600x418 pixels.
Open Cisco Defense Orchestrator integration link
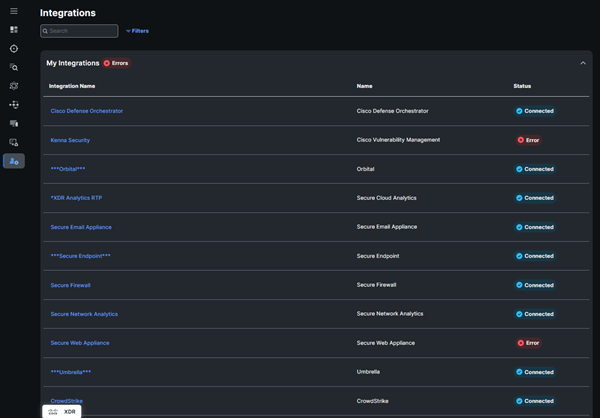click(87, 111)
